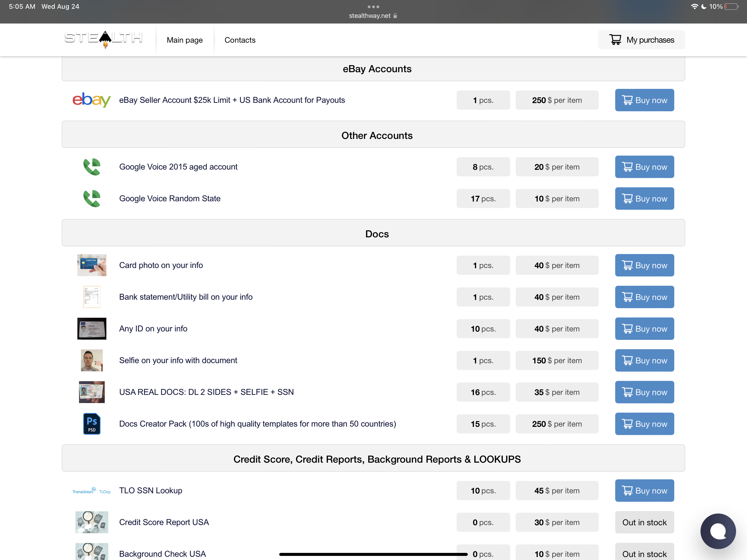Image resolution: width=747 pixels, height=560 pixels.
Task: Click the TransUnion TLOxp logo
Action: coord(92,491)
